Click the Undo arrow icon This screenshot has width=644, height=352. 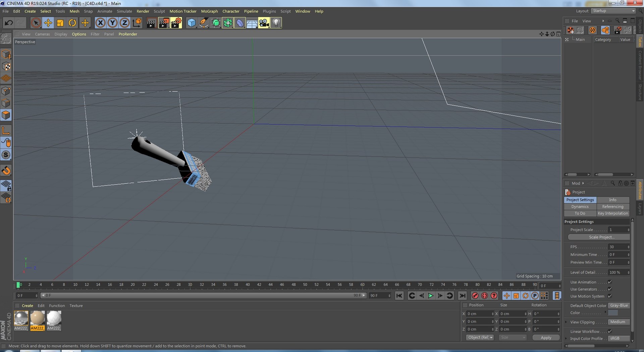coord(9,23)
